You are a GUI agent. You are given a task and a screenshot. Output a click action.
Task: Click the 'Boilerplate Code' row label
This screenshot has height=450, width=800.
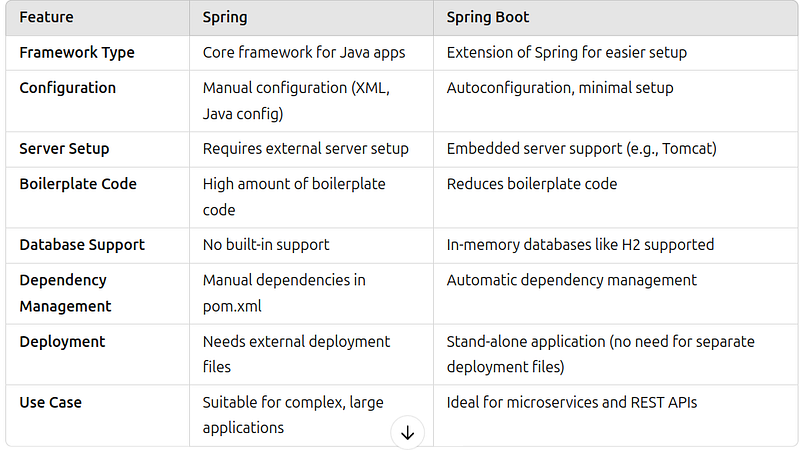[78, 184]
